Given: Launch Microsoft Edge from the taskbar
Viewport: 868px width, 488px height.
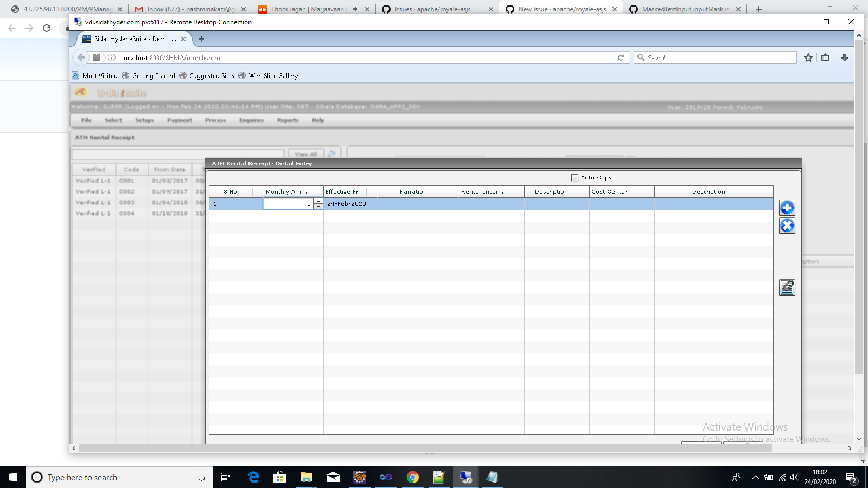Looking at the screenshot, I should point(253,477).
